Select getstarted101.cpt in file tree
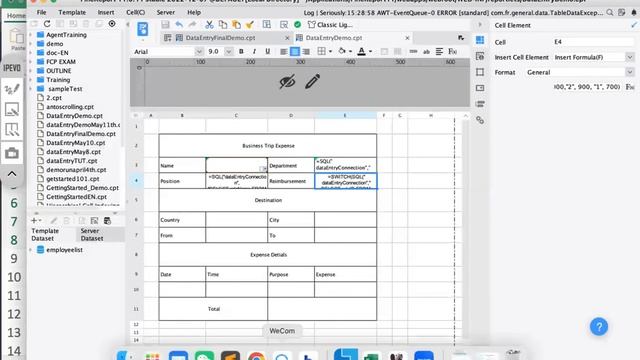The height and width of the screenshot is (360, 640). tap(73, 178)
